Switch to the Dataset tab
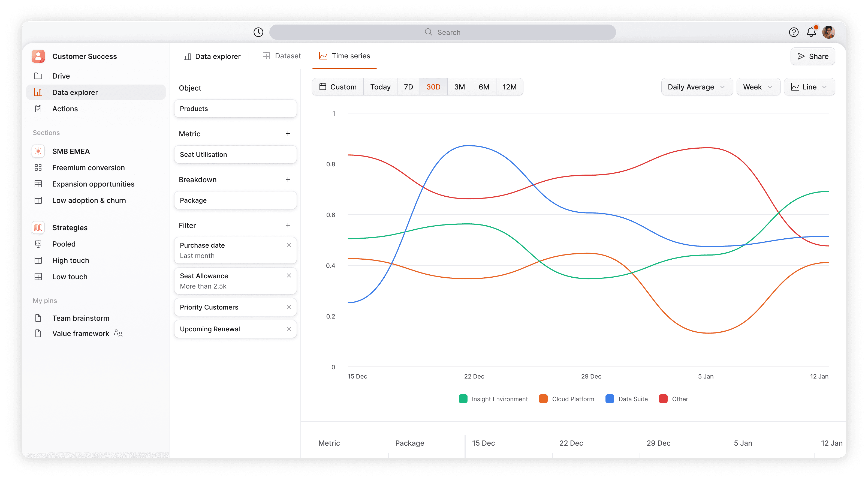 click(282, 56)
